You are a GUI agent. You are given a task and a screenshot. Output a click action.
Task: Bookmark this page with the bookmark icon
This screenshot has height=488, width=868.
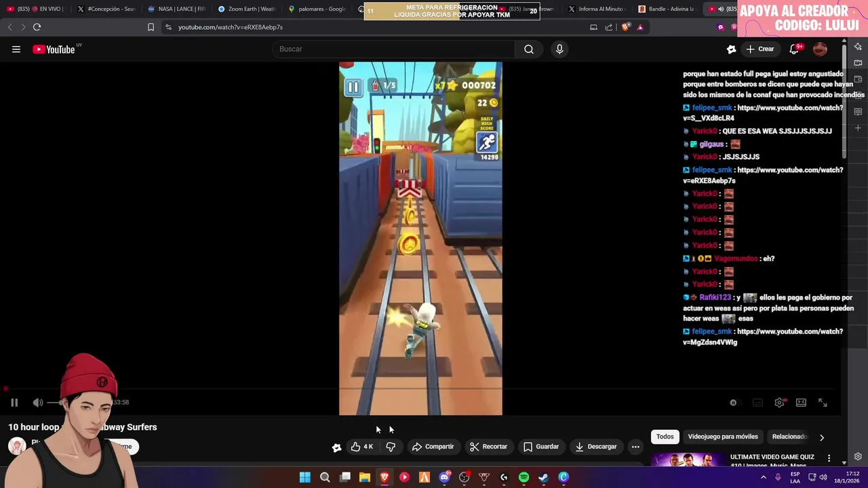point(151,27)
